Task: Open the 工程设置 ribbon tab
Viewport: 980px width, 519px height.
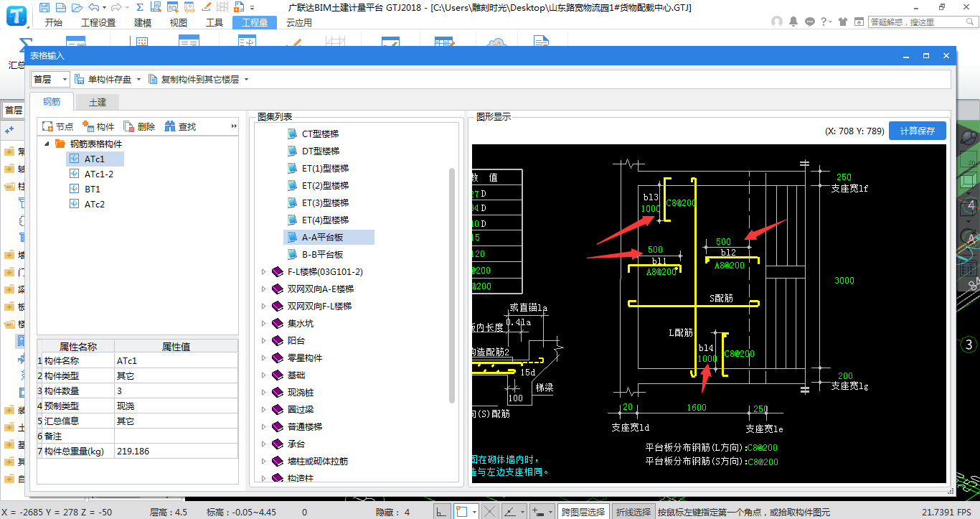Action: click(x=98, y=22)
